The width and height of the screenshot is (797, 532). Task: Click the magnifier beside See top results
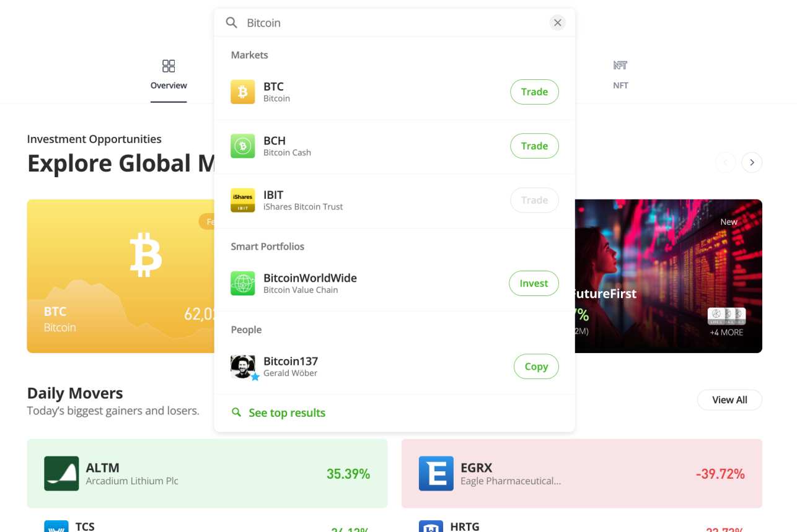[236, 412]
